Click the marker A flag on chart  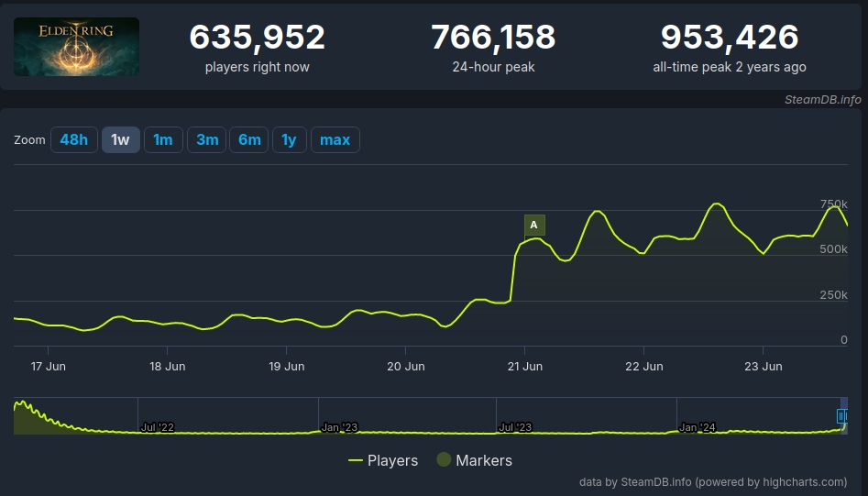click(534, 225)
